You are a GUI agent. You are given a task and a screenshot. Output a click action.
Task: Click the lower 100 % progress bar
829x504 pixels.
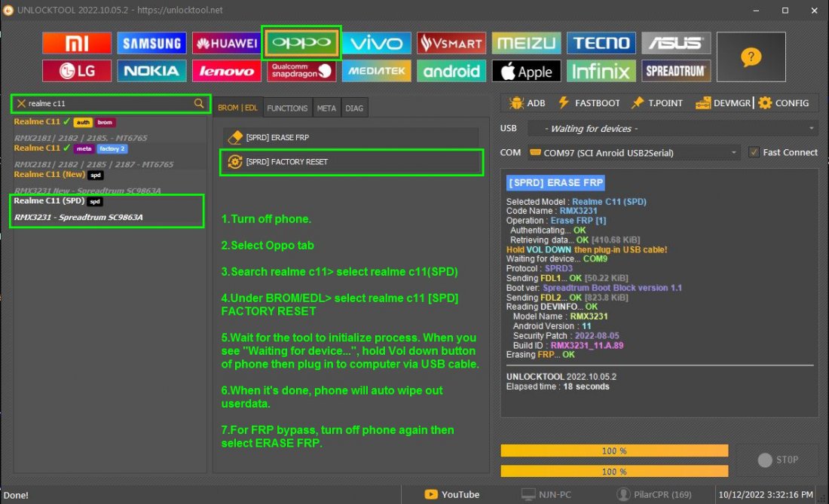tap(613, 472)
